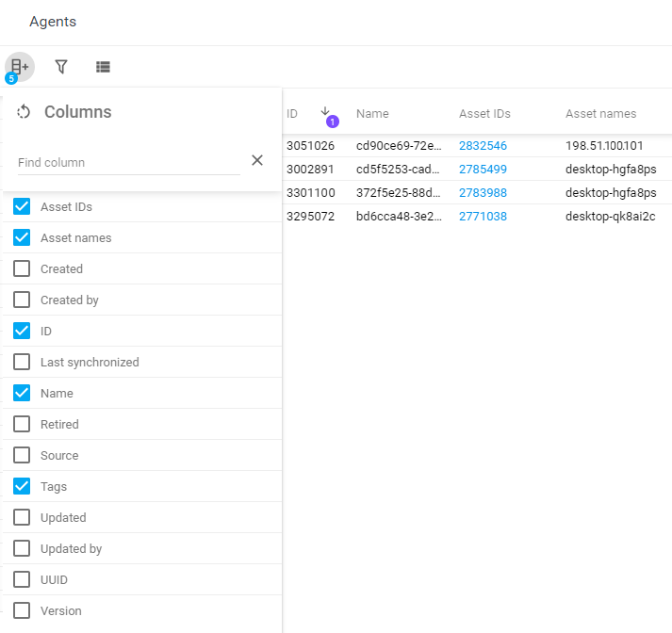Click the list view icon
The height and width of the screenshot is (633, 672).
pyautogui.click(x=103, y=67)
